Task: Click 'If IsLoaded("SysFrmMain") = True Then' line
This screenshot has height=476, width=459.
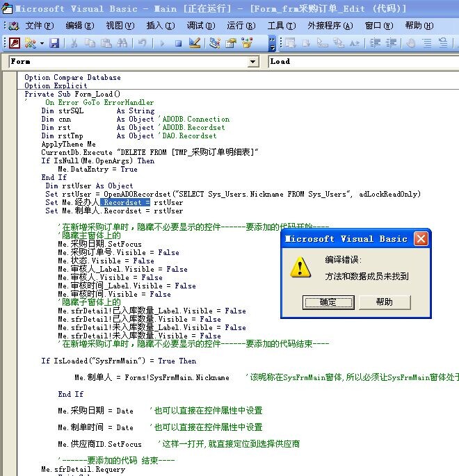Action: click(x=119, y=361)
